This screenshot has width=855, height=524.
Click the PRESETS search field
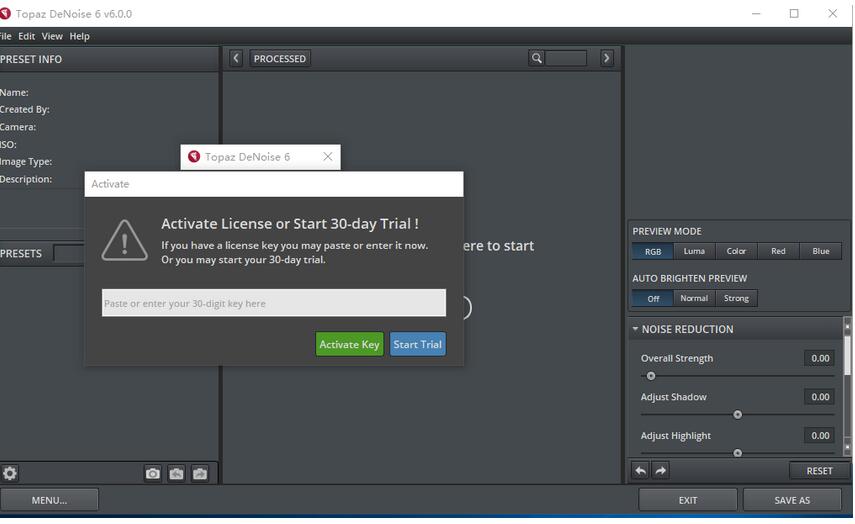(69, 253)
